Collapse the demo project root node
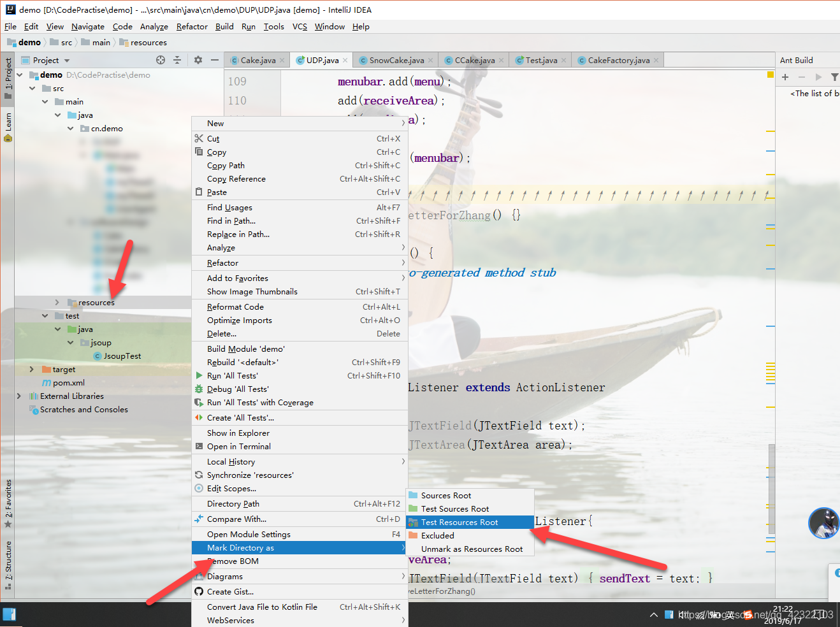This screenshot has height=627, width=840. point(20,75)
